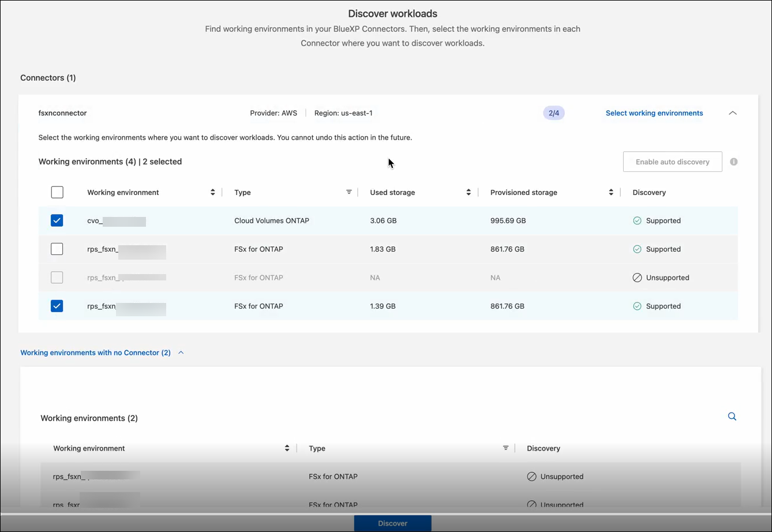
Task: Toggle the select-all header checkbox
Action: point(57,192)
